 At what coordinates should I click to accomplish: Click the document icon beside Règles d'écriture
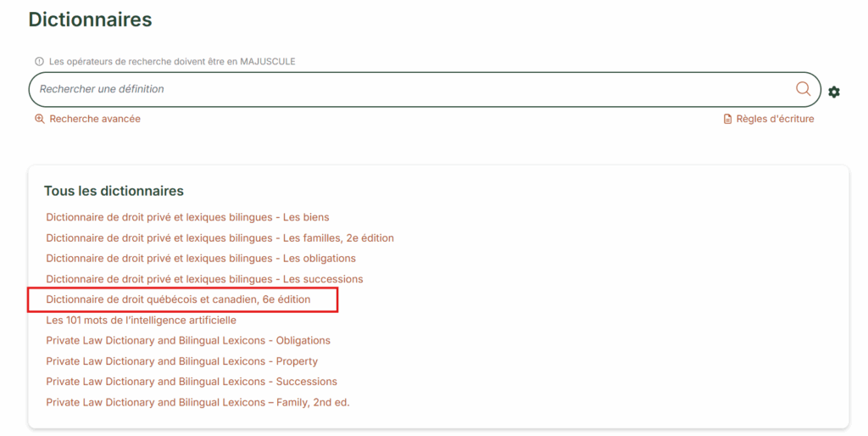click(x=727, y=120)
